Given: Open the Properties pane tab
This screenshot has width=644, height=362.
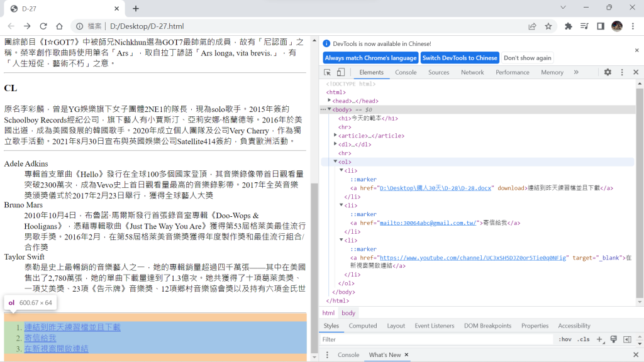Looking at the screenshot, I should pyautogui.click(x=535, y=326).
